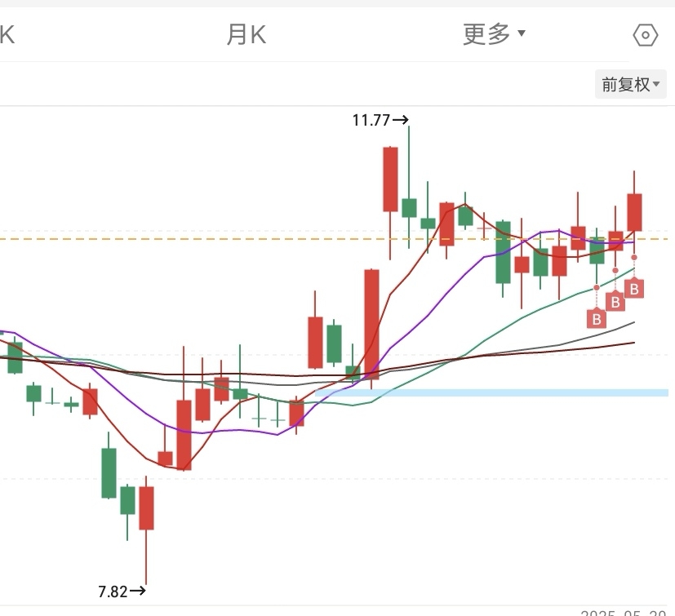The image size is (675, 616).
Task: Click the 11.77 high price label
Action: [x=371, y=120]
